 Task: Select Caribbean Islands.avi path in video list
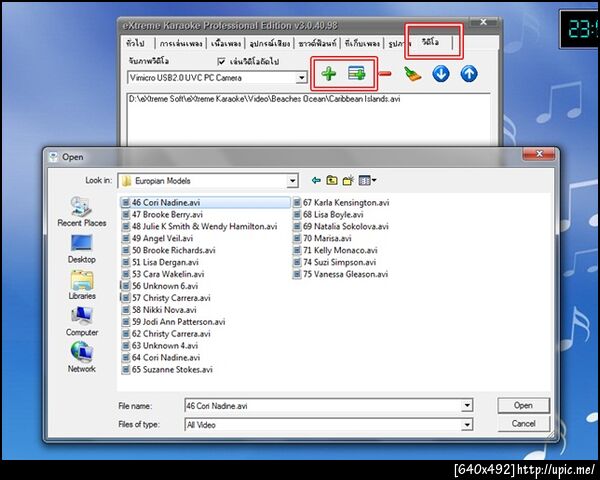click(264, 99)
